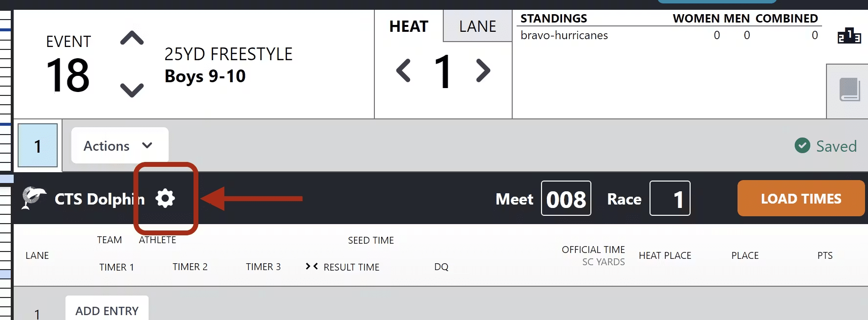Click the green Saved checkmark icon
Screen dimensions: 868x320
802,145
